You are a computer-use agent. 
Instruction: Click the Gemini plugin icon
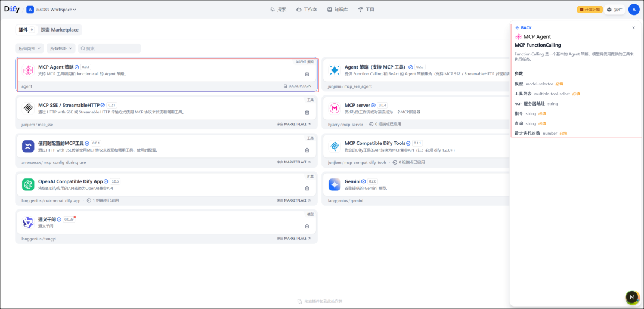pyautogui.click(x=335, y=184)
